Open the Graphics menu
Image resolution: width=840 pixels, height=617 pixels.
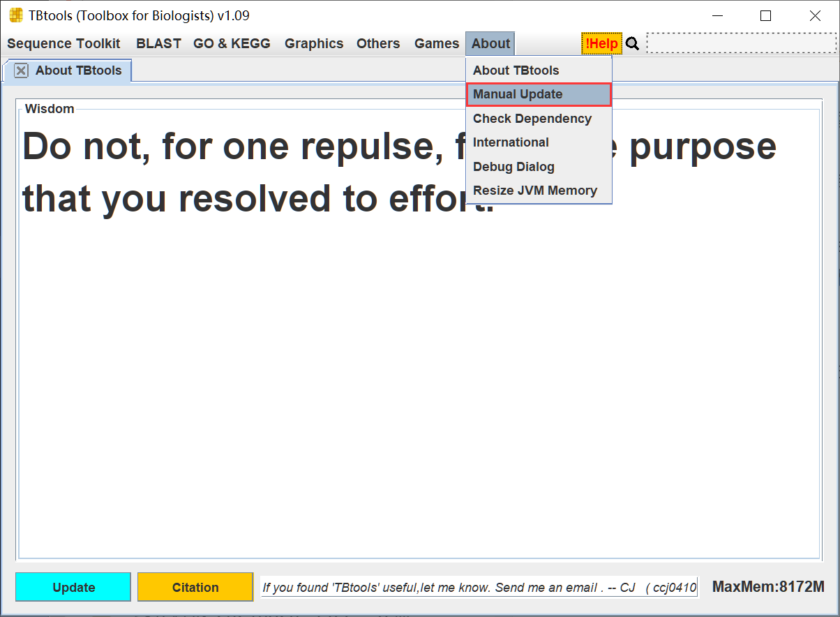click(314, 43)
